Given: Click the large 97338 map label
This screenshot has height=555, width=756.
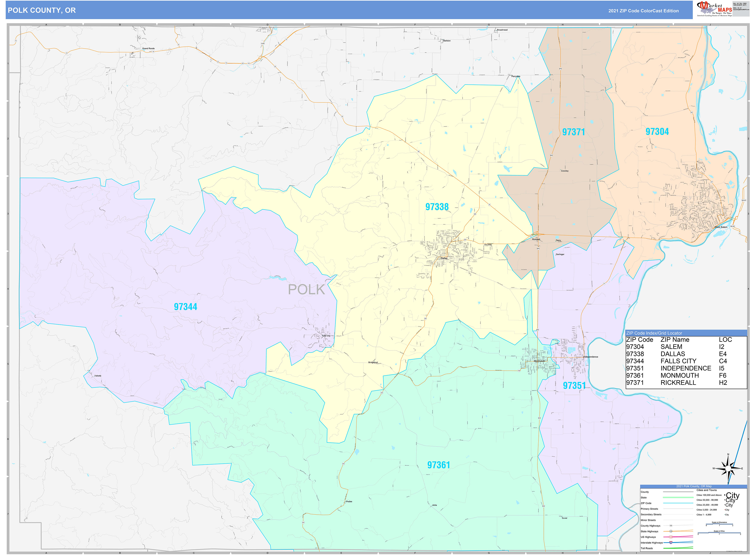Looking at the screenshot, I should [x=437, y=207].
